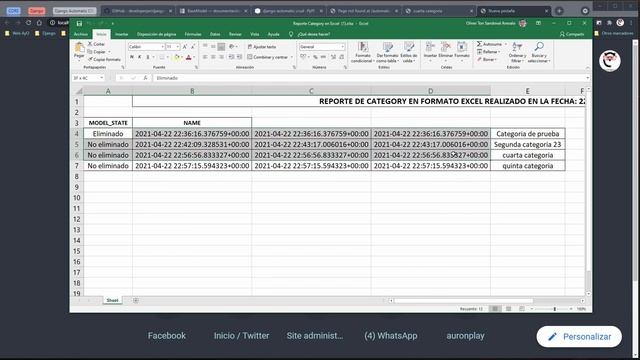This screenshot has width=640, height=360.
Task: Switch to the Insertar ribbon tab
Action: 122,34
